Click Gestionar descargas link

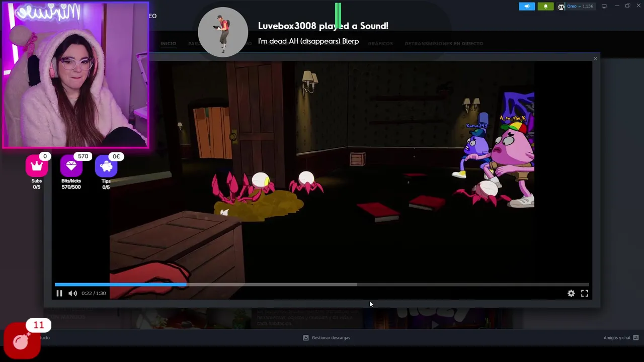point(331,338)
